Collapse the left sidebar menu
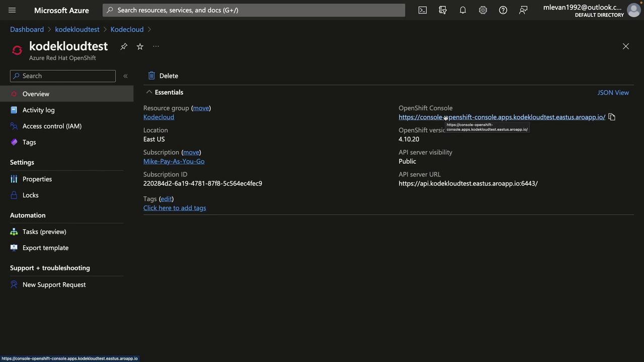Screen dimensions: 644x362 pos(125,76)
